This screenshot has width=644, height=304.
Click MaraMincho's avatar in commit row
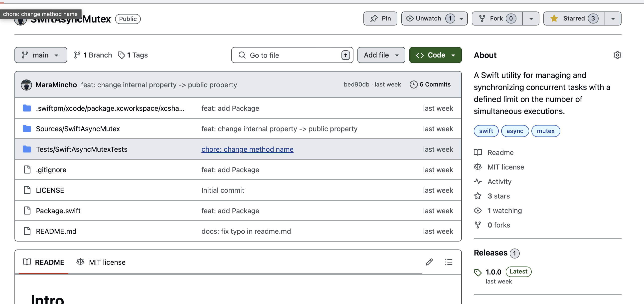click(26, 85)
